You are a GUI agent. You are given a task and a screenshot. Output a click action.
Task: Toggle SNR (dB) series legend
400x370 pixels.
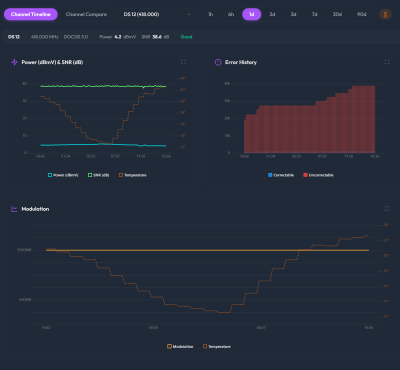pyautogui.click(x=98, y=175)
